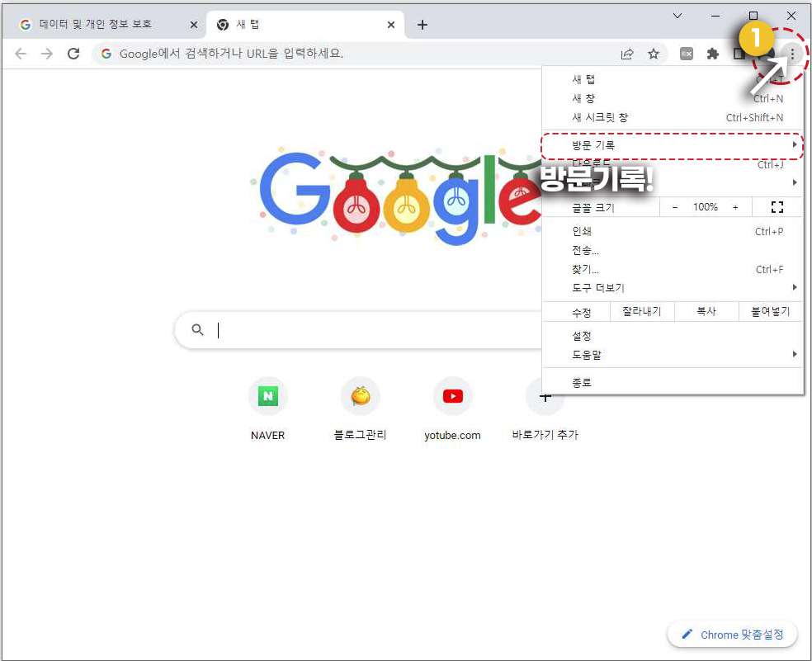Open 도구 더보기 submenu
The image size is (812, 661).
[673, 288]
